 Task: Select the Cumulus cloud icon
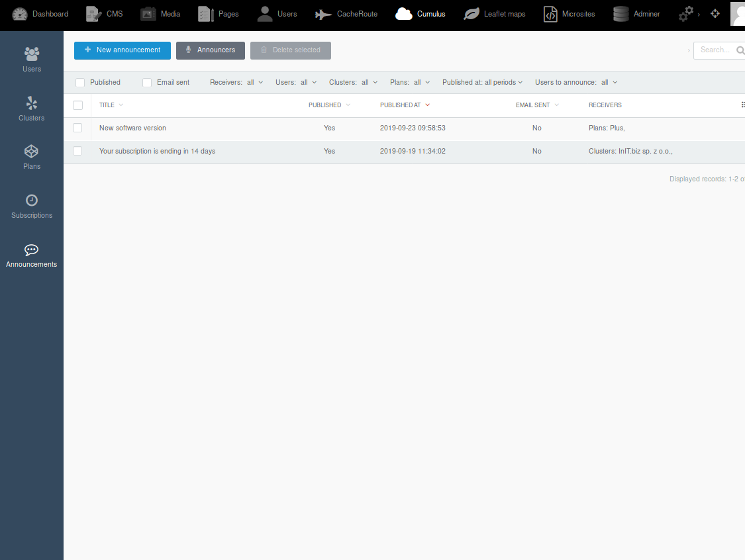[x=404, y=15]
